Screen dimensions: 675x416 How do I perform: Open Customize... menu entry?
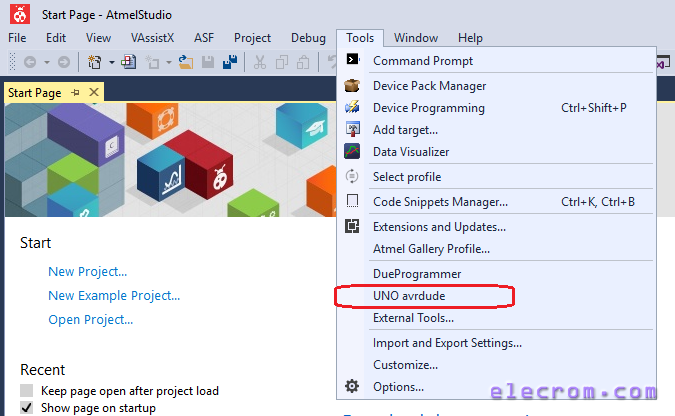point(496,364)
